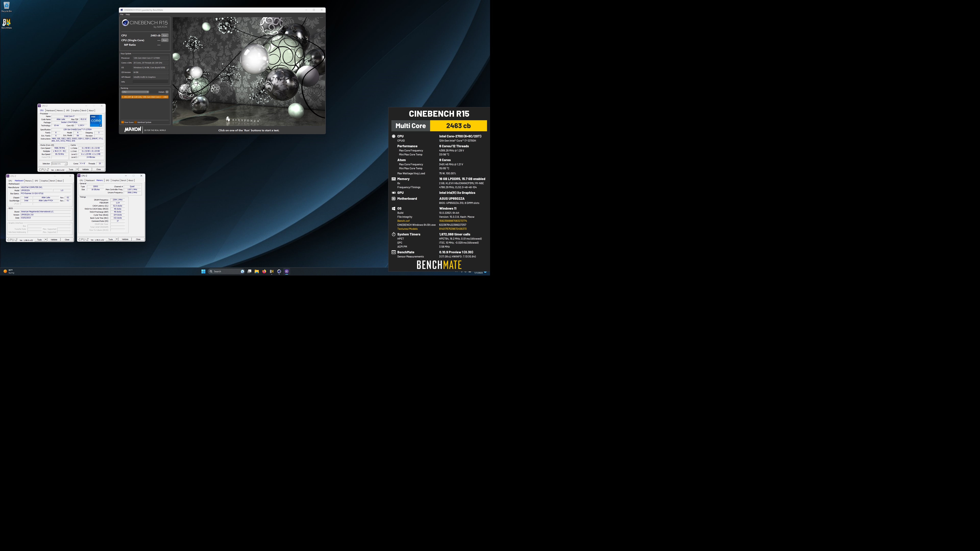980x551 pixels.
Task: Click Close button in CPU-Z Memory window
Action: coord(138,239)
